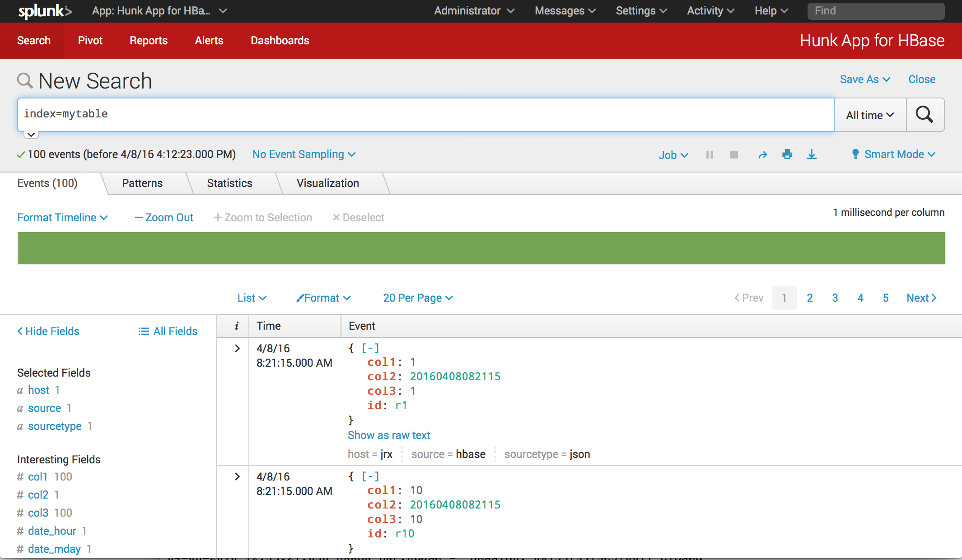This screenshot has height=560, width=962.
Task: Click the source selected field
Action: 44,408
